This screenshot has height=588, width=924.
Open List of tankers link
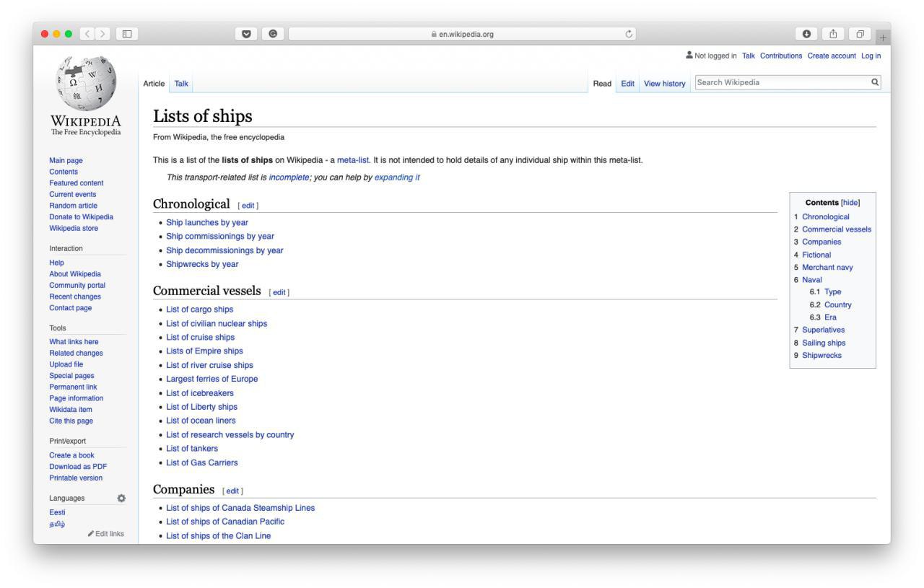[x=192, y=449]
